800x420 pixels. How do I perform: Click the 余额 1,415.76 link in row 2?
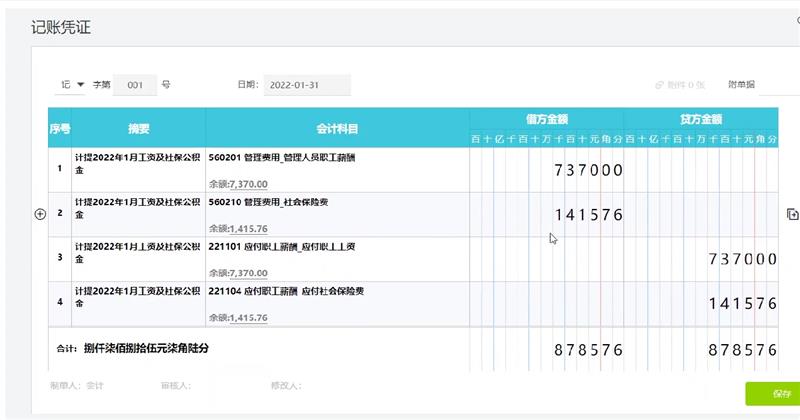click(247, 229)
